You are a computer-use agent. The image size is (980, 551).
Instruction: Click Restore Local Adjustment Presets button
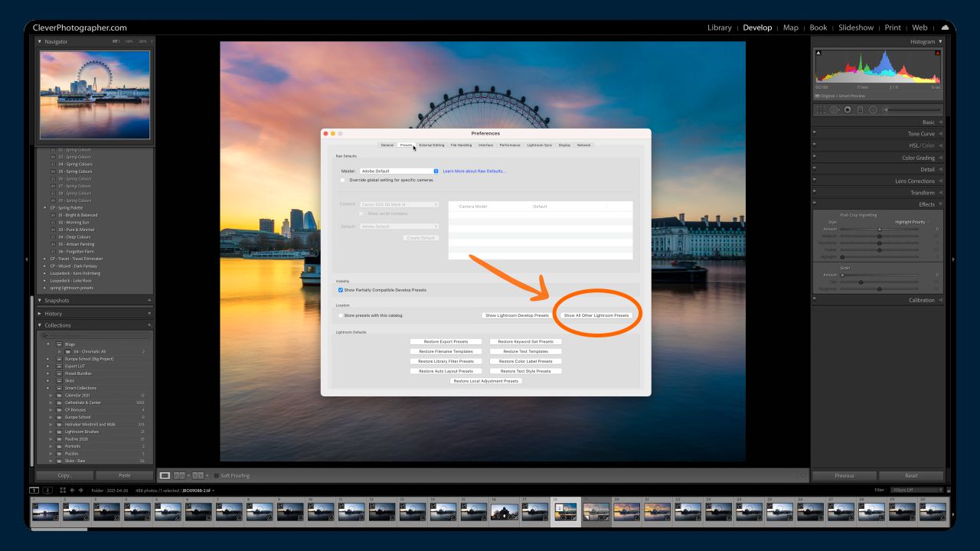click(486, 381)
